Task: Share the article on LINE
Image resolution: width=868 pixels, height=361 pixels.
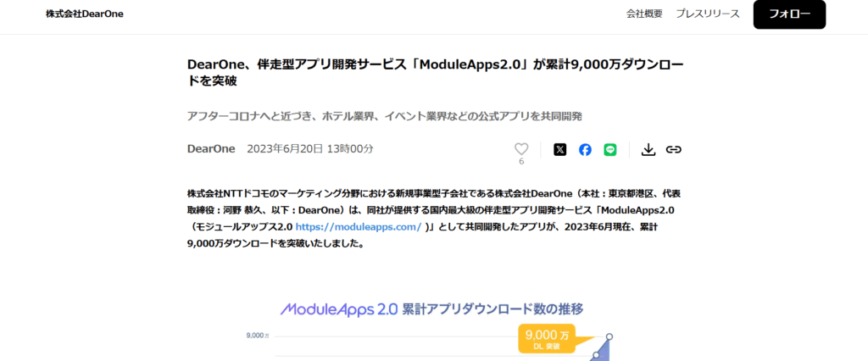Action: point(610,149)
